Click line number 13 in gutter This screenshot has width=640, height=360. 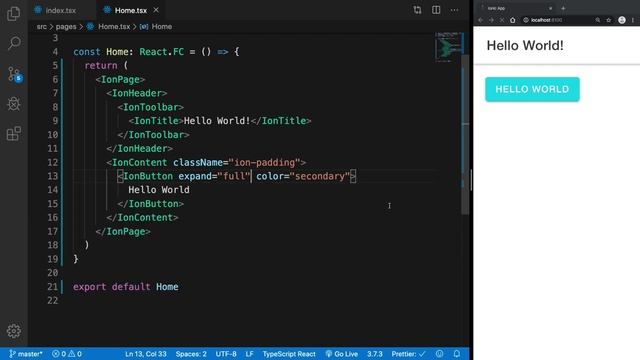53,176
